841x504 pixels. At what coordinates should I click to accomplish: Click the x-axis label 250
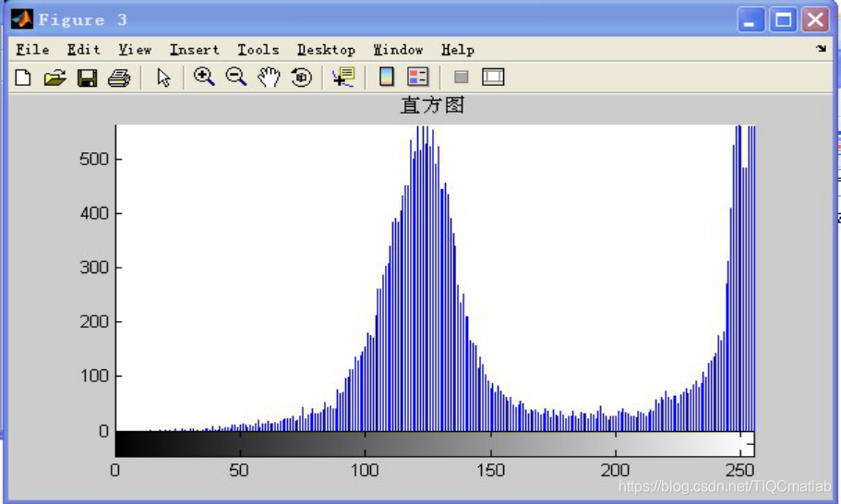click(x=740, y=471)
